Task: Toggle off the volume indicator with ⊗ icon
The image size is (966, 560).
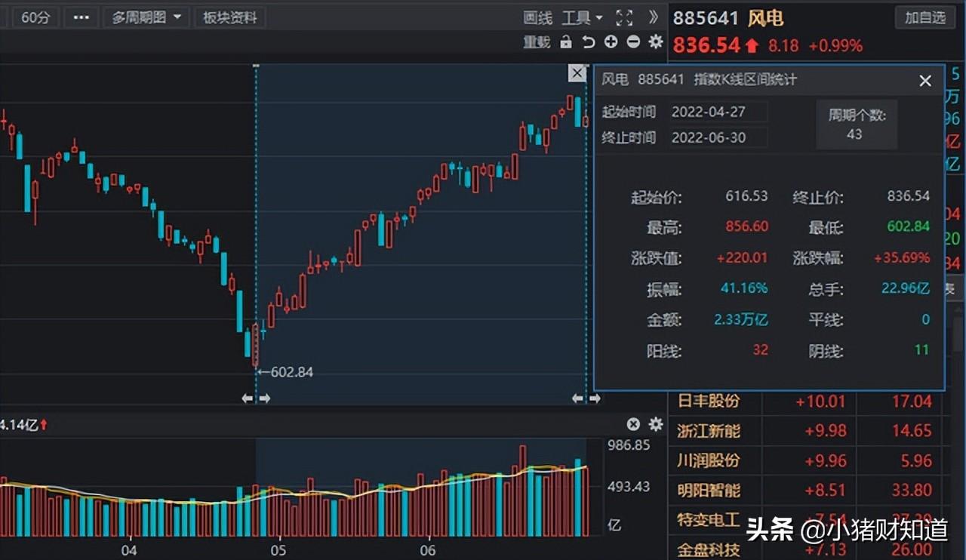Action: tap(634, 424)
